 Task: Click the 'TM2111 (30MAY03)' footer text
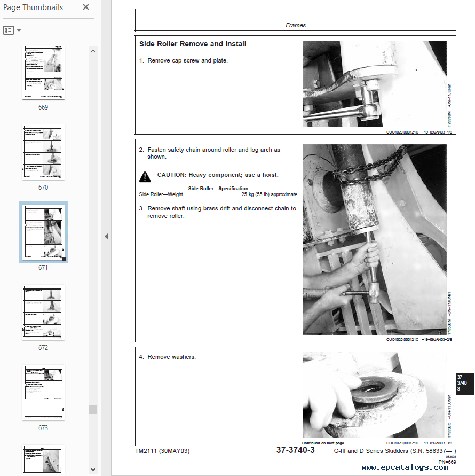click(x=162, y=451)
